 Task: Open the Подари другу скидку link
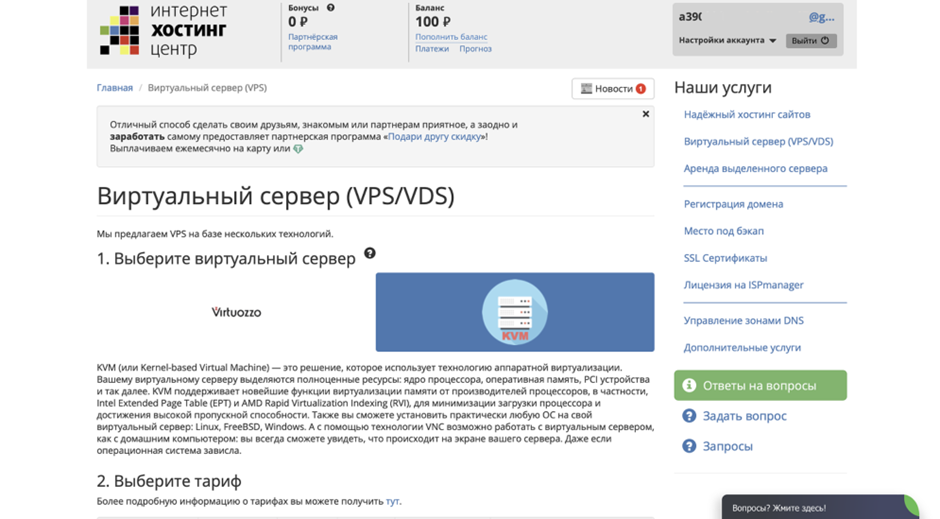pos(435,137)
